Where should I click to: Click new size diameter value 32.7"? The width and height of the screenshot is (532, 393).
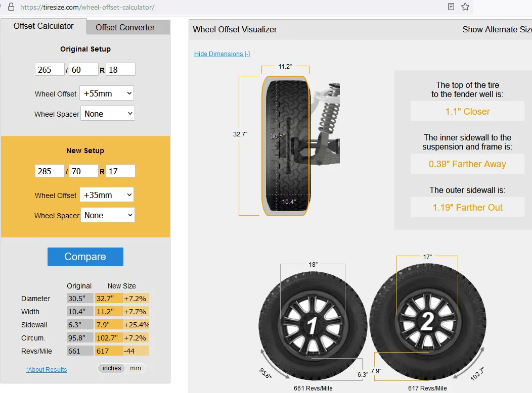tap(108, 298)
